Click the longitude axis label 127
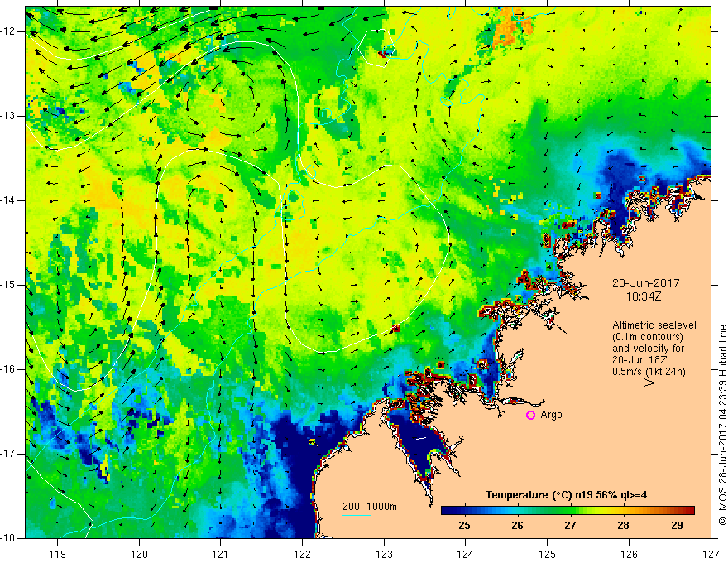This screenshot has width=728, height=563. coord(711,554)
